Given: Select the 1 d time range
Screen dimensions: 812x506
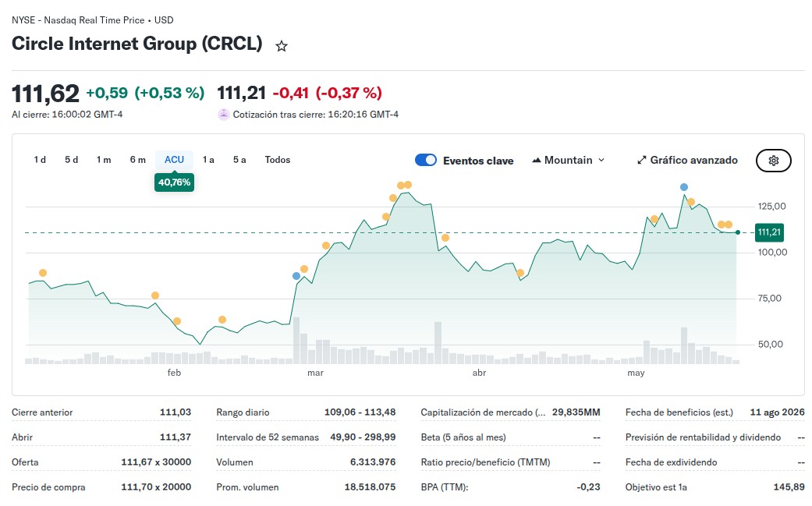Looking at the screenshot, I should 40,160.
